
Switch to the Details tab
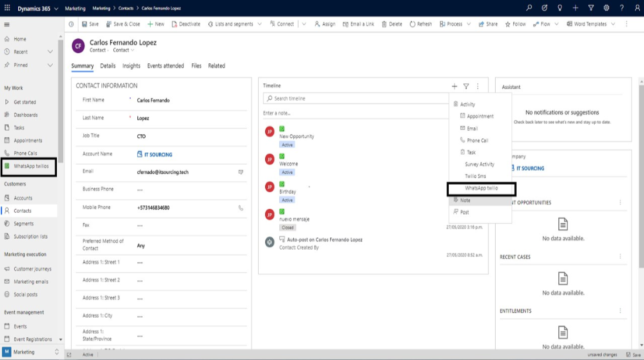(107, 66)
